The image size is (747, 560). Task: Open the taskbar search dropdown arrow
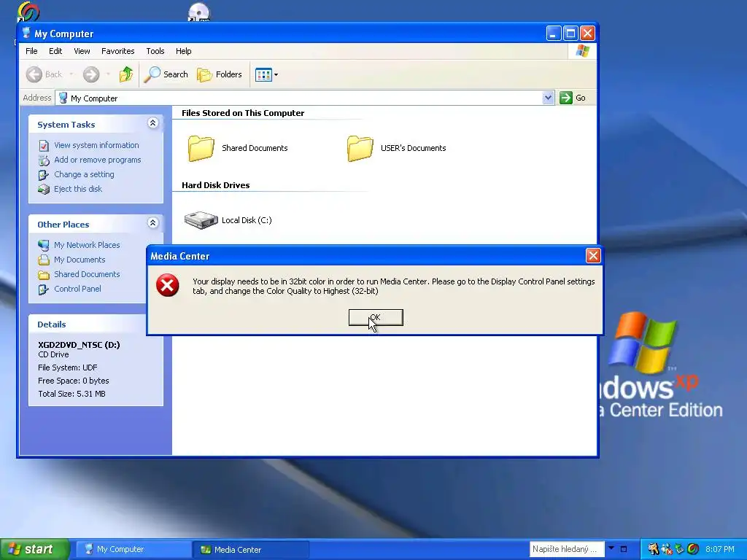point(611,548)
